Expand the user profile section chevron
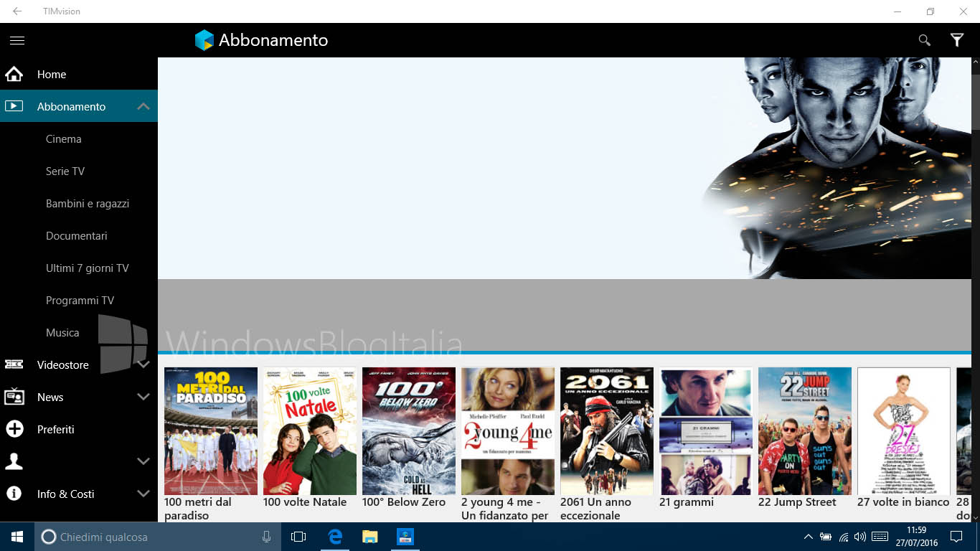Screen dimensions: 980x551 coord(143,461)
